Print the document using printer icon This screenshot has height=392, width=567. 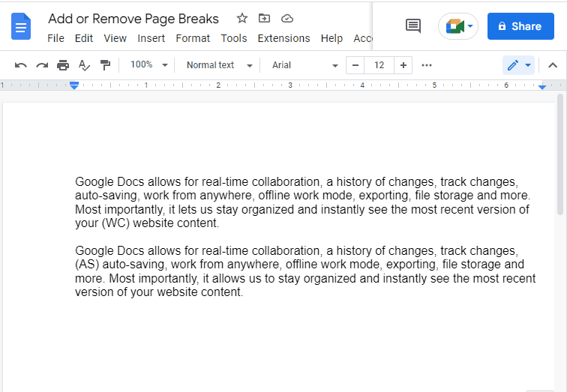coord(63,65)
